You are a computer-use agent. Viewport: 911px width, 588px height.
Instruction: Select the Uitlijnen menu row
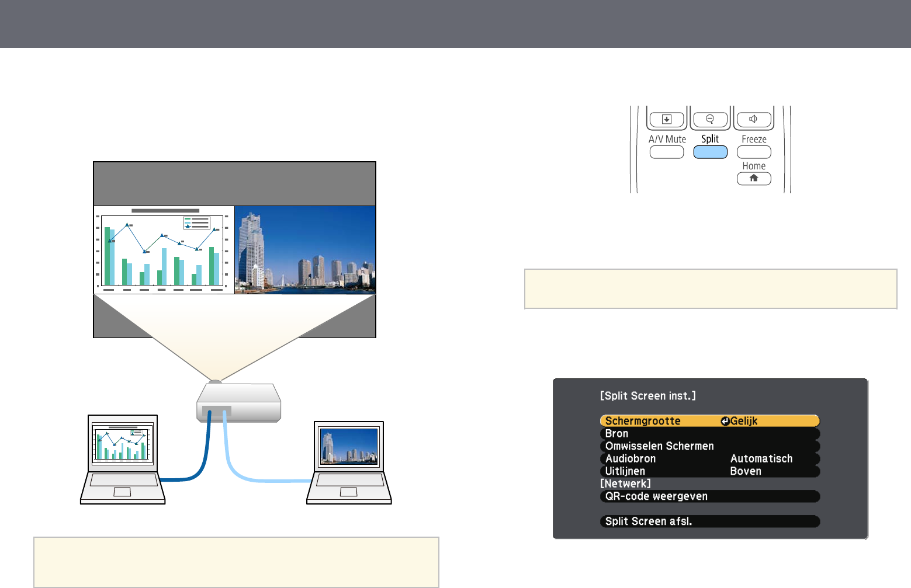pos(710,471)
